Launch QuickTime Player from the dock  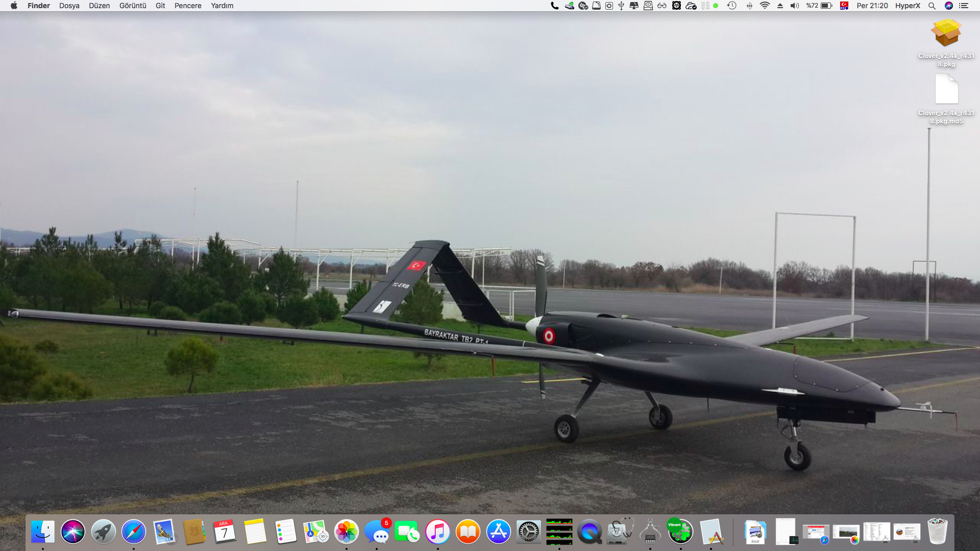coord(590,532)
